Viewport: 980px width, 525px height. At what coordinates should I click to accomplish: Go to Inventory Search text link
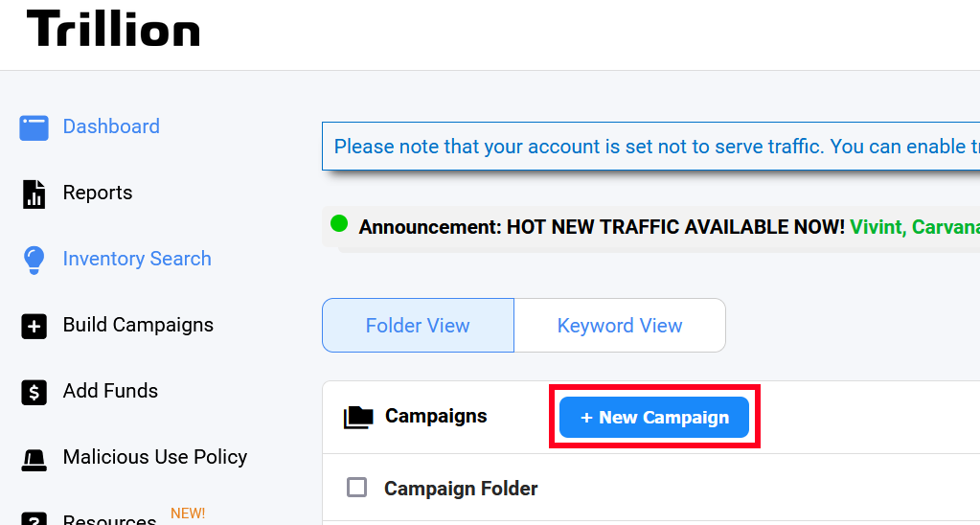click(x=137, y=259)
